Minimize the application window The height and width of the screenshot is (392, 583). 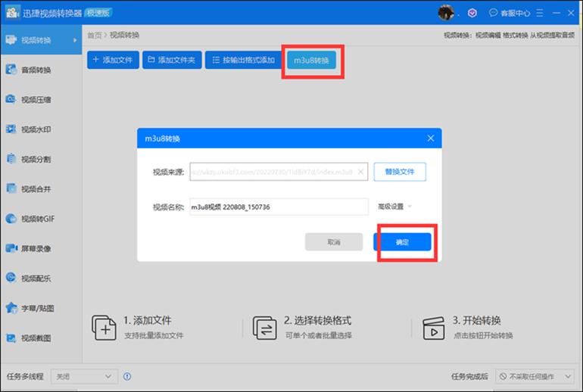[556, 13]
